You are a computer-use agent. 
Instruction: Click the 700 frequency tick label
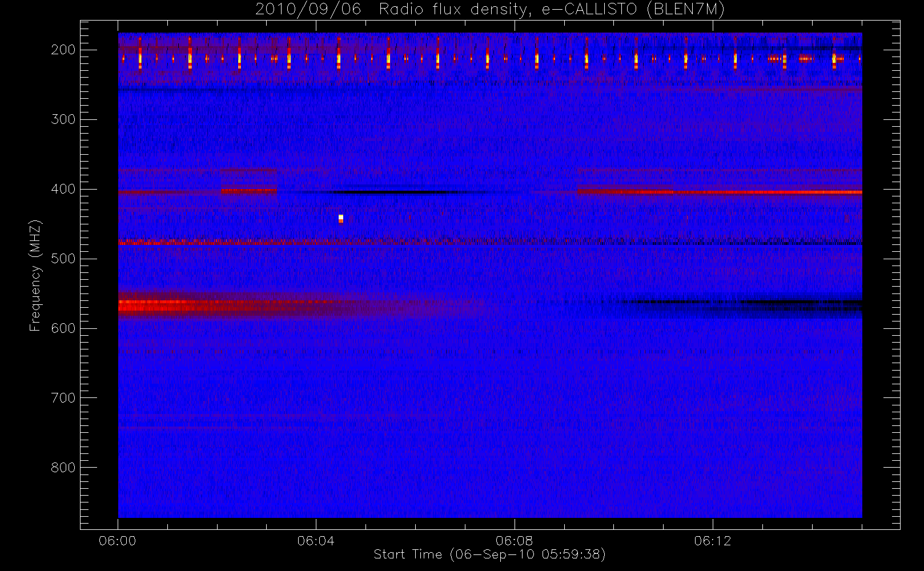point(63,398)
